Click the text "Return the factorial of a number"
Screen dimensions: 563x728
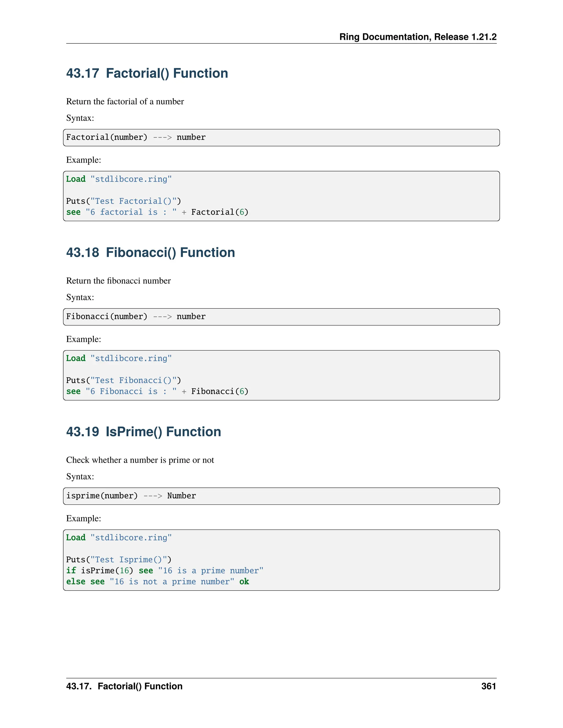(125, 102)
